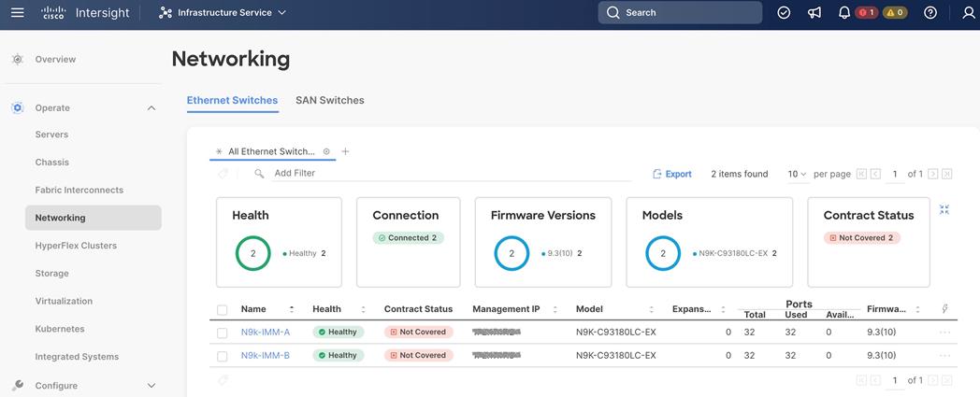Open Storage in sidebar
980x397 pixels.
pyautogui.click(x=51, y=274)
